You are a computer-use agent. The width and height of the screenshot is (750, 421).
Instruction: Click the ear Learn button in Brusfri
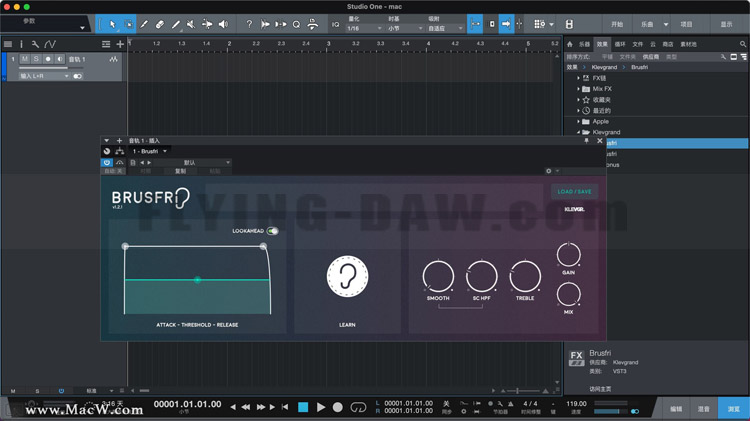pos(347,276)
